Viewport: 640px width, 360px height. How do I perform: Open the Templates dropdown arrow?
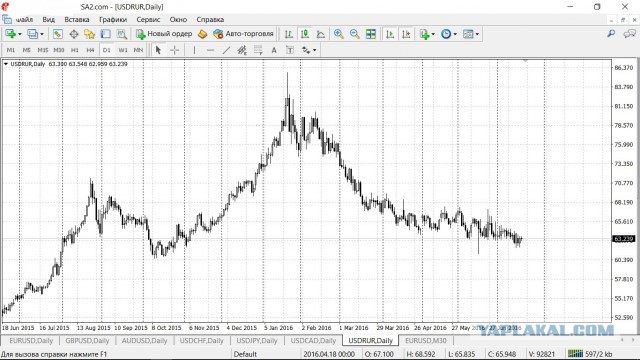click(x=477, y=34)
